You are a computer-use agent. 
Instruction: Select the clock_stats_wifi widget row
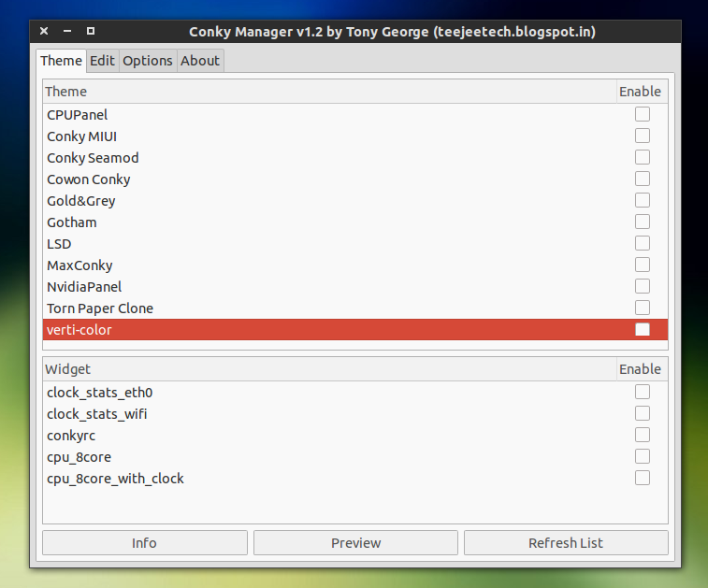97,413
